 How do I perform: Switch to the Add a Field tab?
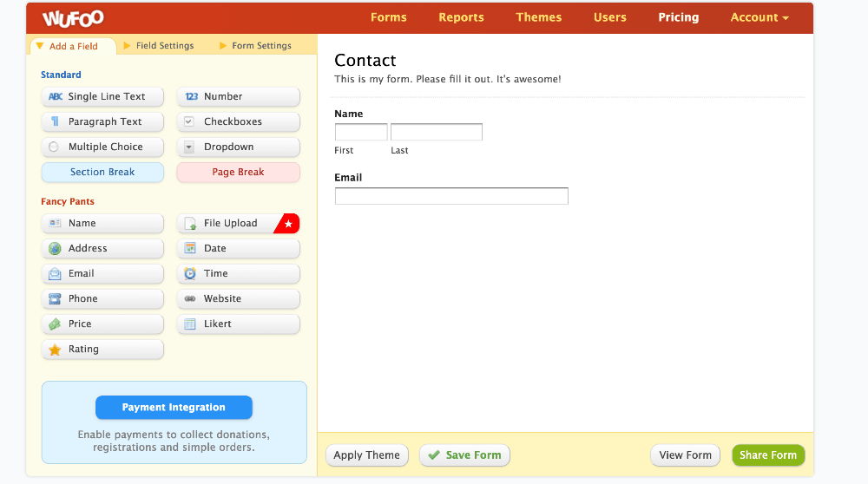click(73, 46)
